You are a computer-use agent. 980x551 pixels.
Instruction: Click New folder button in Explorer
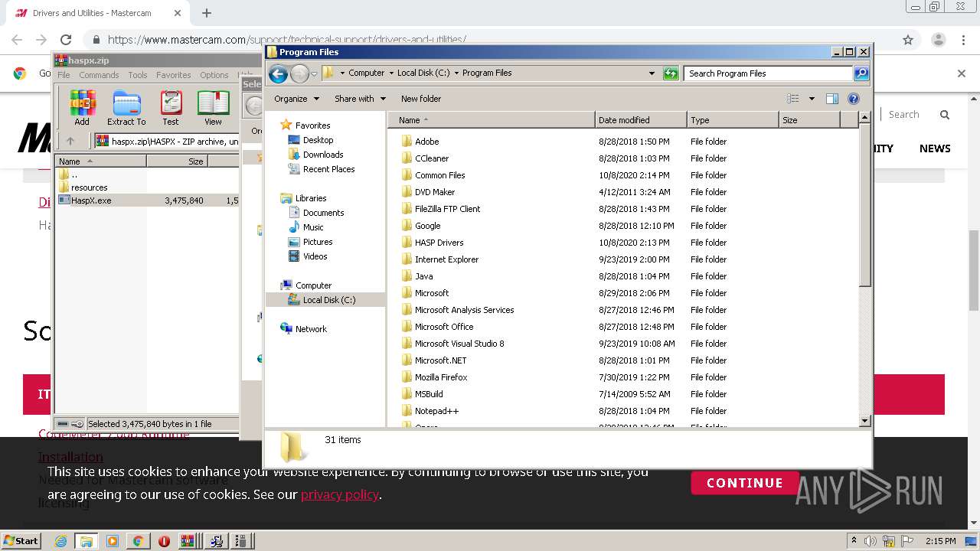pos(421,99)
